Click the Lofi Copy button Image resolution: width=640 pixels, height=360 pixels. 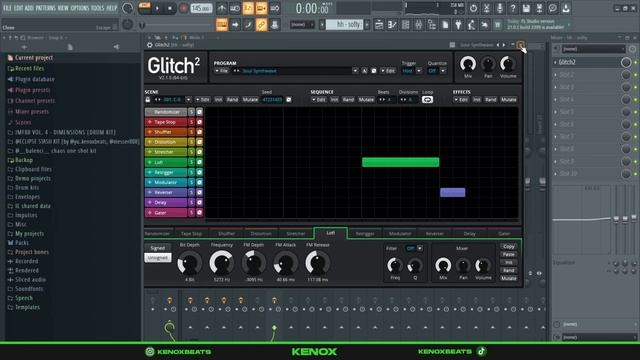pyautogui.click(x=509, y=247)
